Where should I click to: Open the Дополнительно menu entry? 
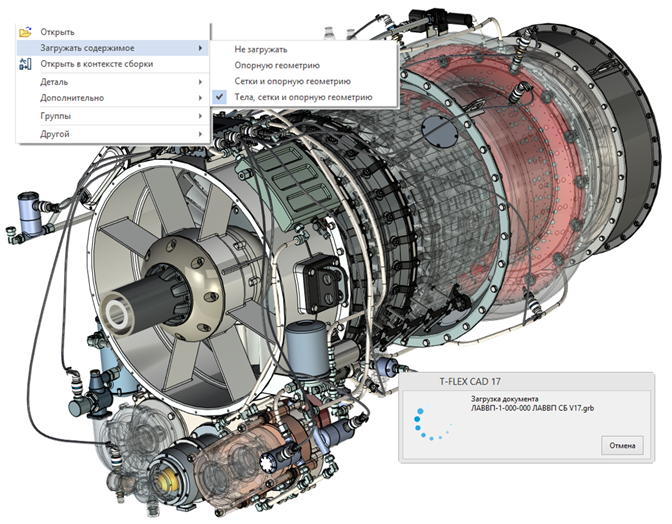point(113,98)
